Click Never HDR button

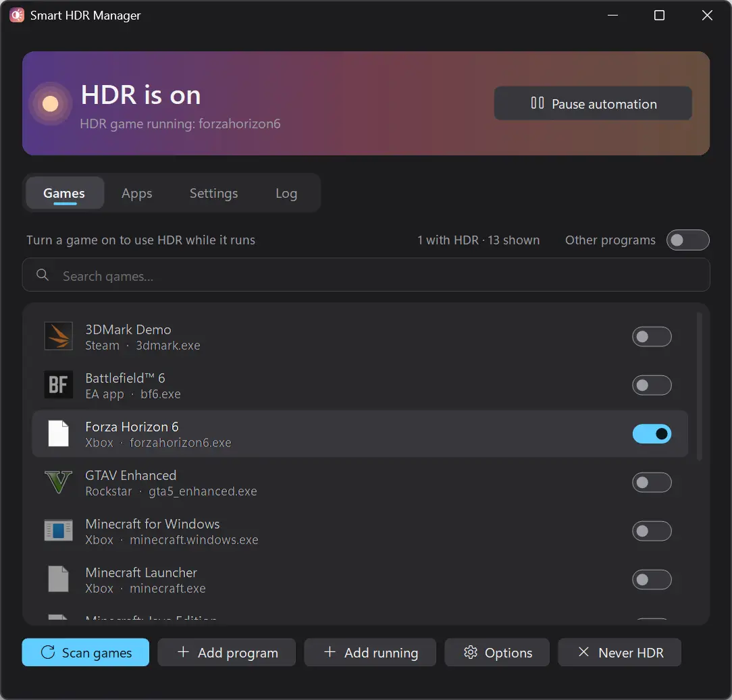(x=619, y=652)
